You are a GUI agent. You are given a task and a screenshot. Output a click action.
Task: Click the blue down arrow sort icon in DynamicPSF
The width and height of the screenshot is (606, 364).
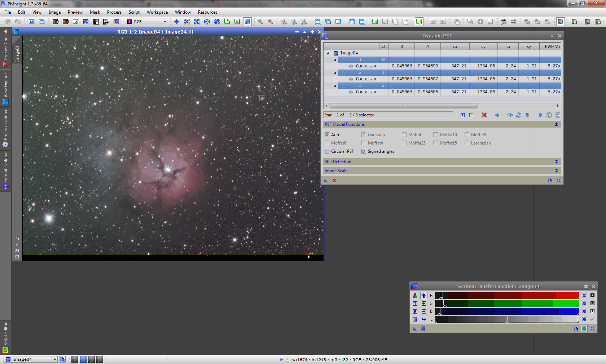527,115
